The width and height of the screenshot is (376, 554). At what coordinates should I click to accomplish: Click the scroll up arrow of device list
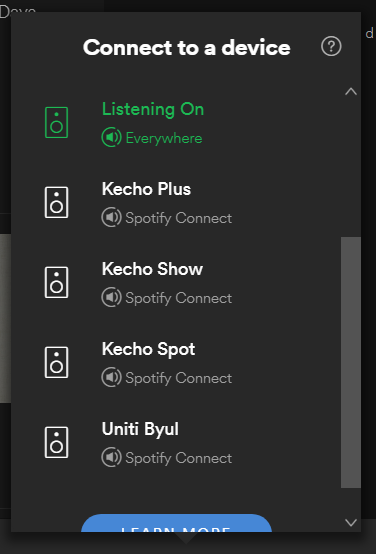pos(351,92)
